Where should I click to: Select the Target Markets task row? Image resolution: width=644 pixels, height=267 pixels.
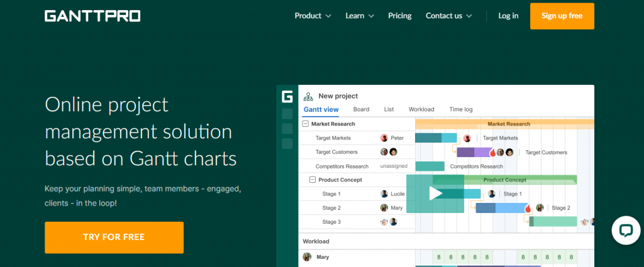[x=357, y=138]
